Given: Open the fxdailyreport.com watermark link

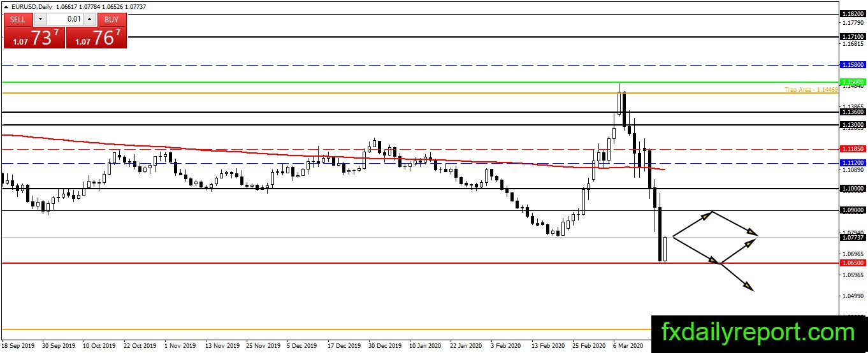Looking at the screenshot, I should coord(758,333).
